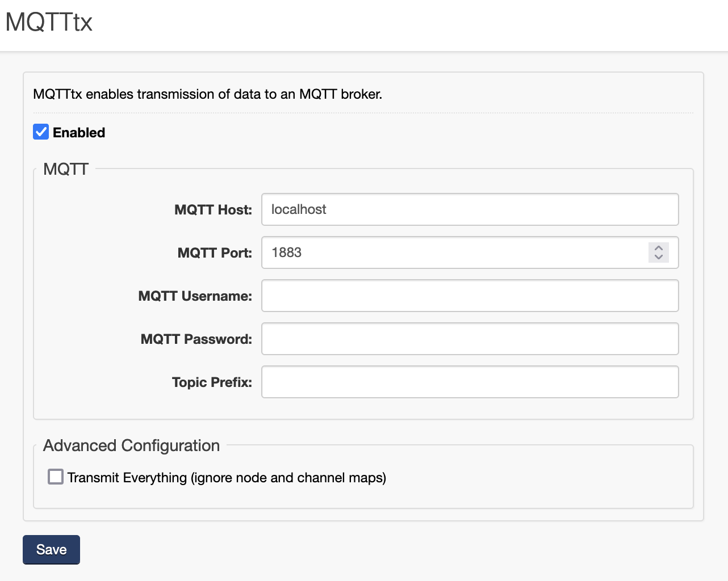The height and width of the screenshot is (581, 728).
Task: Click the Transmit Everything label text
Action: click(227, 478)
